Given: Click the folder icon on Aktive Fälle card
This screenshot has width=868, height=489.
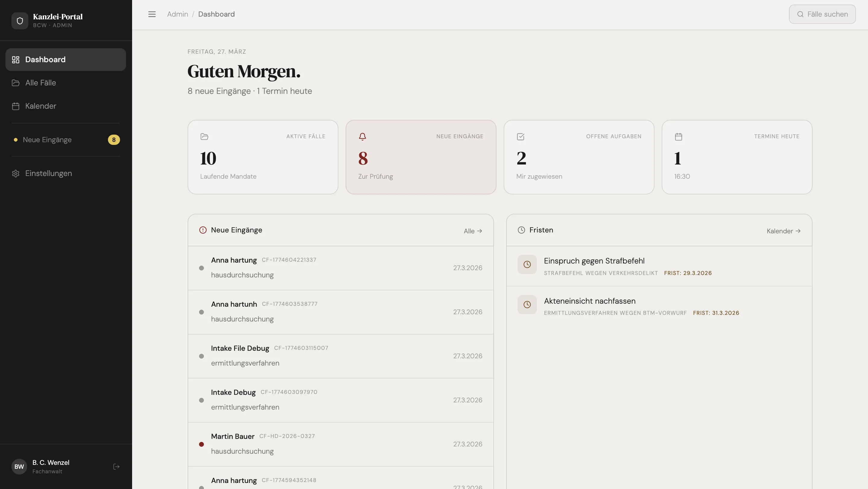Looking at the screenshot, I should pos(204,136).
